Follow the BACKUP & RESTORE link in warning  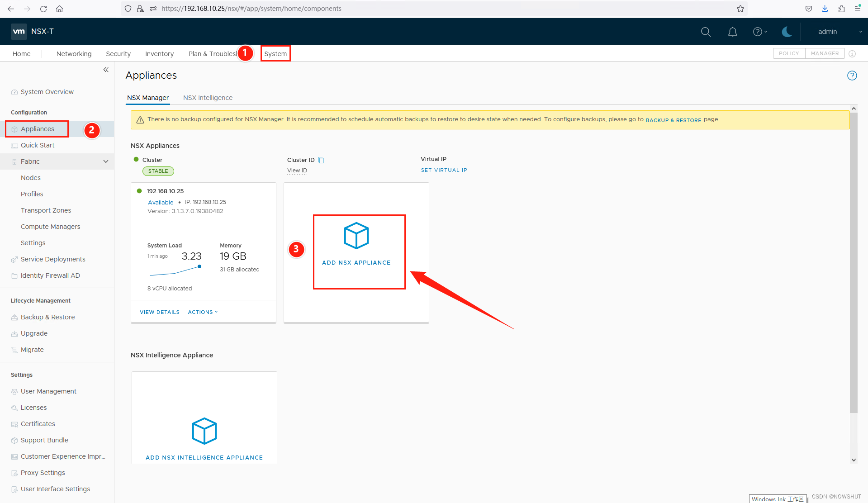[x=674, y=120]
